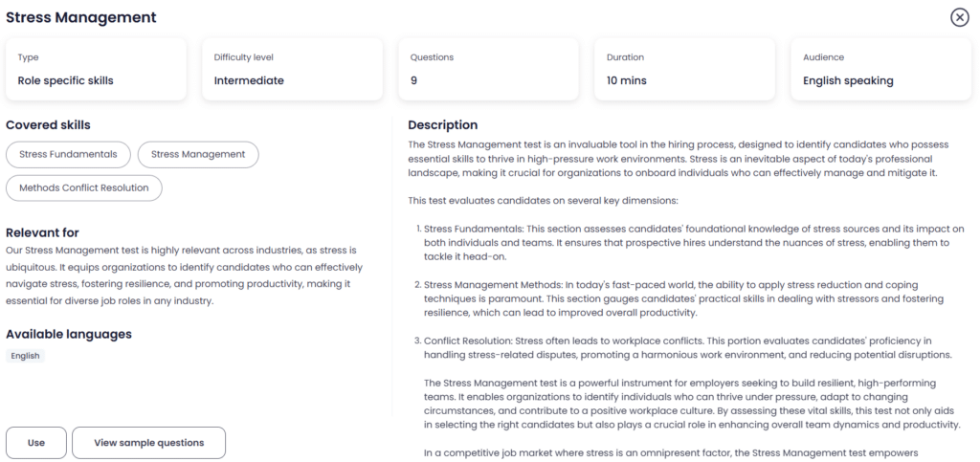The height and width of the screenshot is (462, 980).
Task: Open View sample questions
Action: 148,443
